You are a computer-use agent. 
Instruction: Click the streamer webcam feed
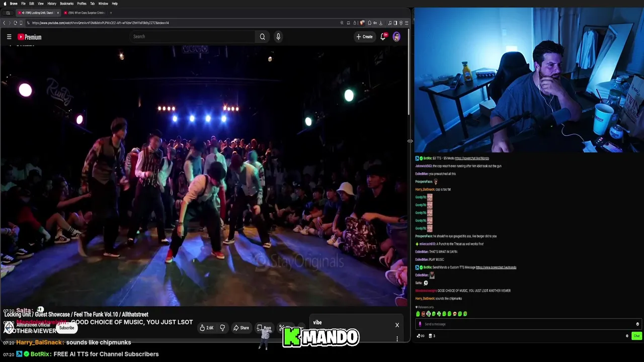pos(529,80)
